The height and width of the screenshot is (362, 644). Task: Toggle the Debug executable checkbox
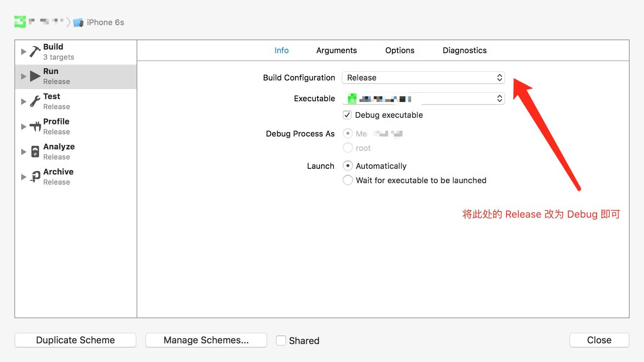coord(347,115)
